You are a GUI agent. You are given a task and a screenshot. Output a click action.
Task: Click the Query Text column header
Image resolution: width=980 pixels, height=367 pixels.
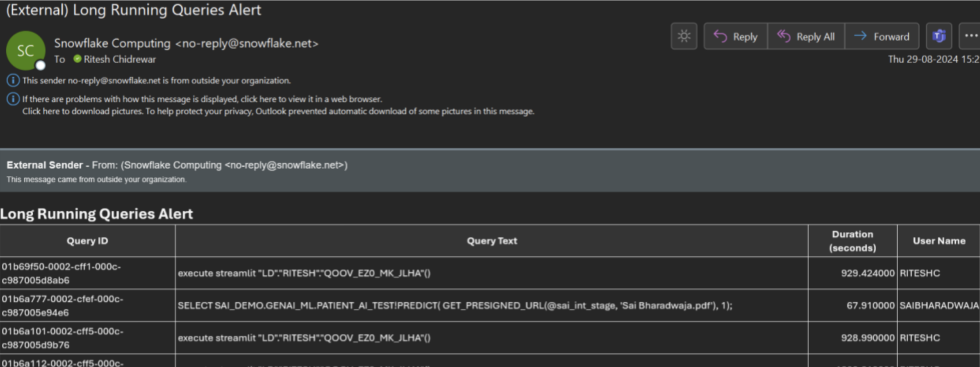click(492, 241)
